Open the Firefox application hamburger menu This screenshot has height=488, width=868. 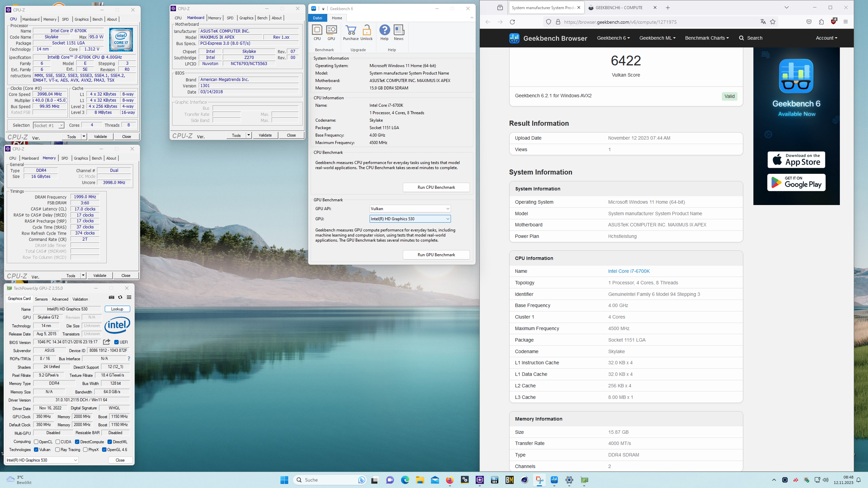click(846, 22)
